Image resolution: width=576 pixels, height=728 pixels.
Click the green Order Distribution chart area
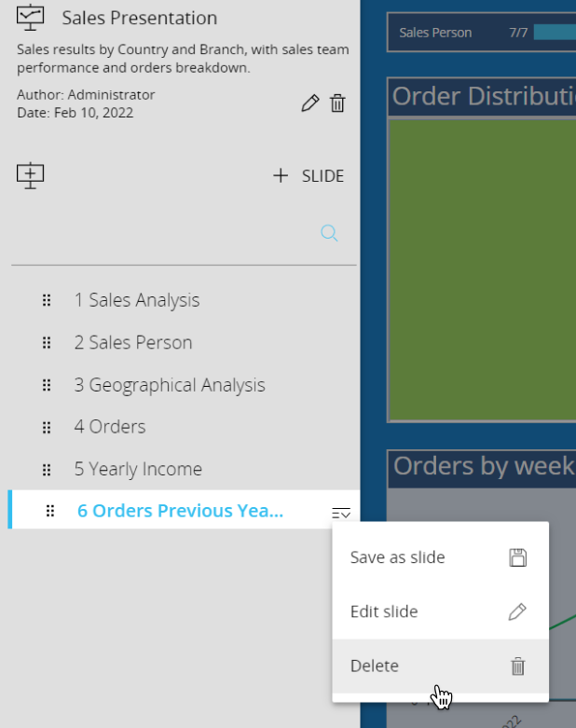(482, 270)
